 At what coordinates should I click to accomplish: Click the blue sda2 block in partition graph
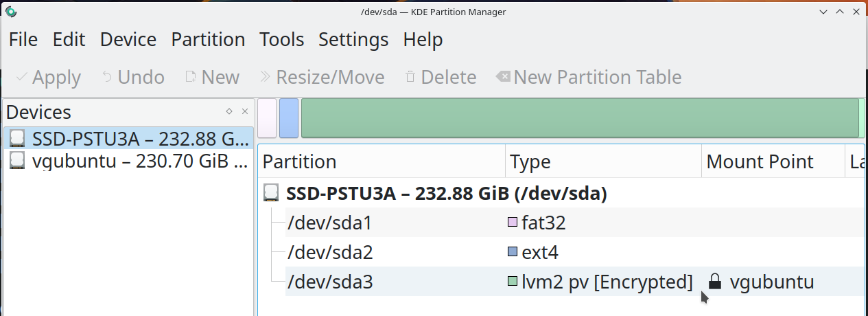click(x=289, y=118)
